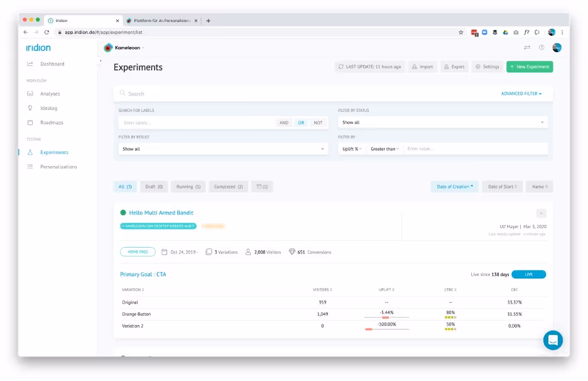The width and height of the screenshot is (588, 381).
Task: Open the chat support bubble
Action: point(553,340)
